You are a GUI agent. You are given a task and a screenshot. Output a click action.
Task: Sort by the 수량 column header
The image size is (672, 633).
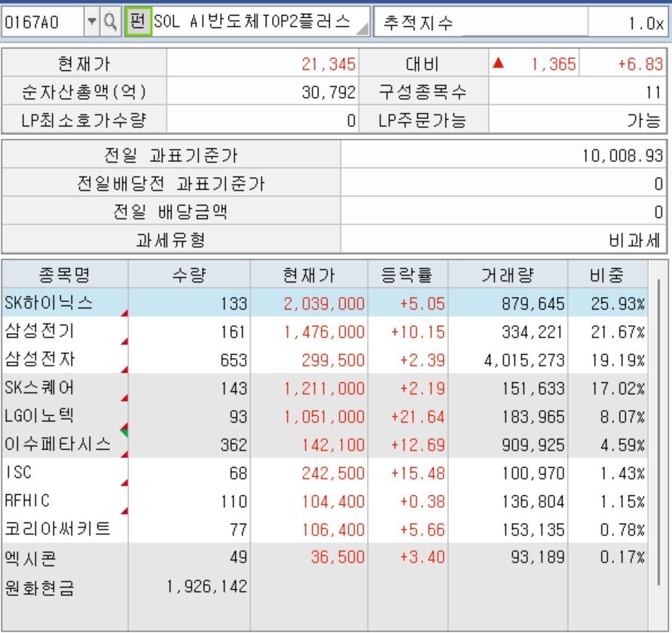189,274
